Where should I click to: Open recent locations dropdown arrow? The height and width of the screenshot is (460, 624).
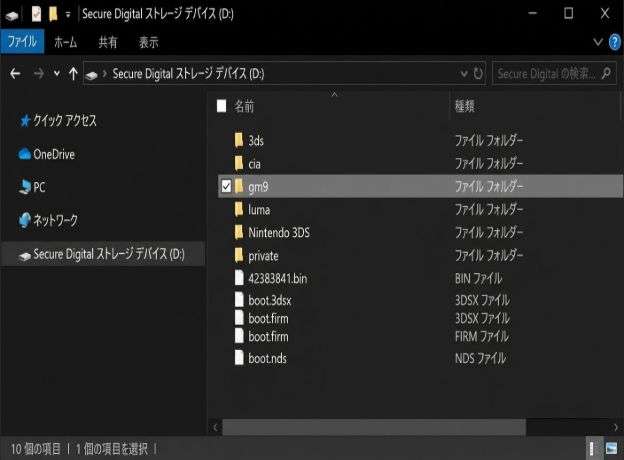click(57, 73)
